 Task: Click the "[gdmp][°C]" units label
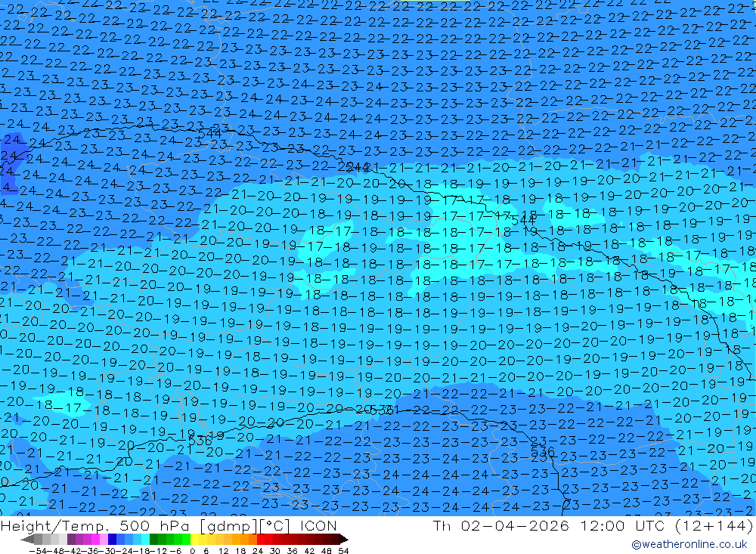tap(246, 525)
